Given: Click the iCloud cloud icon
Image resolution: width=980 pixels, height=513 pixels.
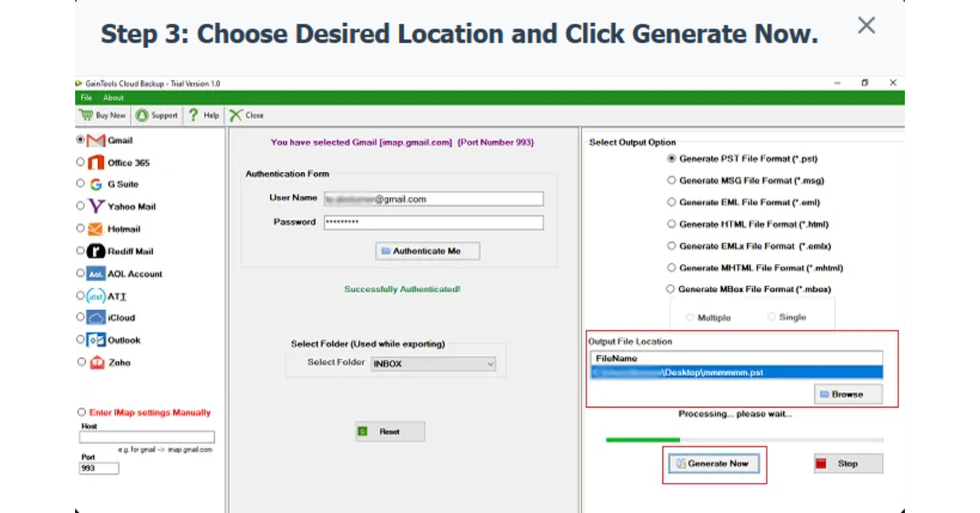Looking at the screenshot, I should click(96, 318).
